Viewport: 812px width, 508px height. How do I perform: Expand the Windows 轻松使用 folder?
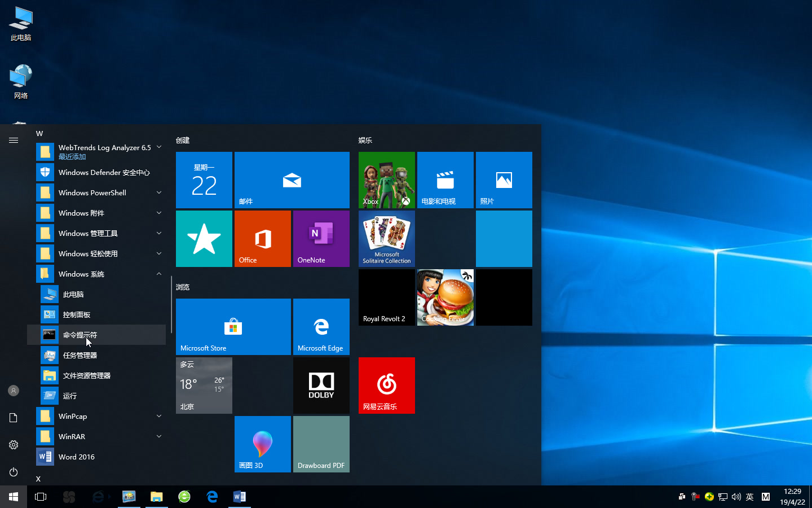tap(96, 253)
